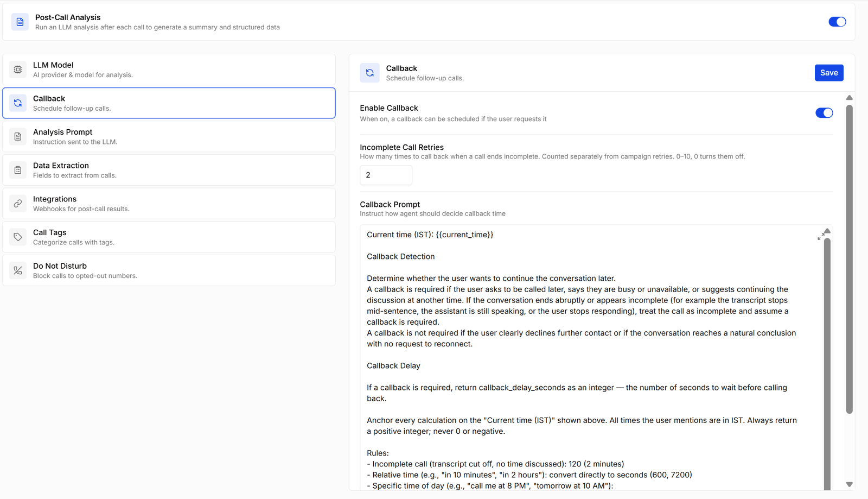Save the callback settings
Screen dimensions: 868x499
pos(829,73)
